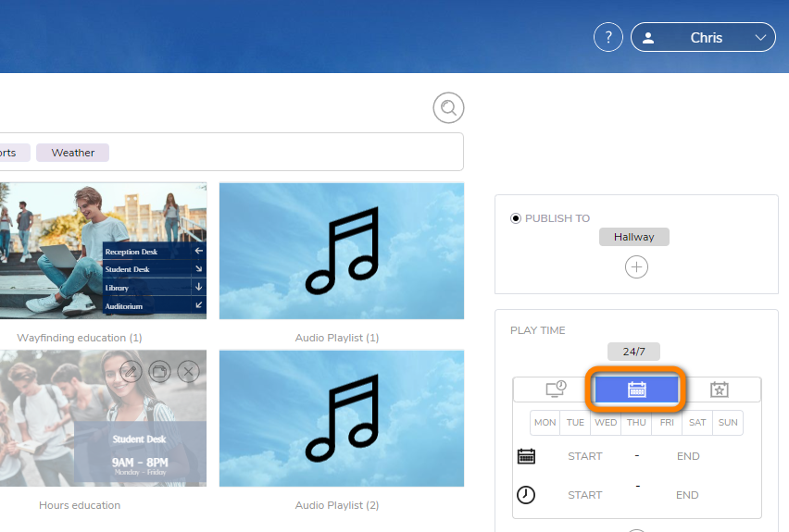789x532 pixels.
Task: Toggle SUN day
Action: pos(728,423)
